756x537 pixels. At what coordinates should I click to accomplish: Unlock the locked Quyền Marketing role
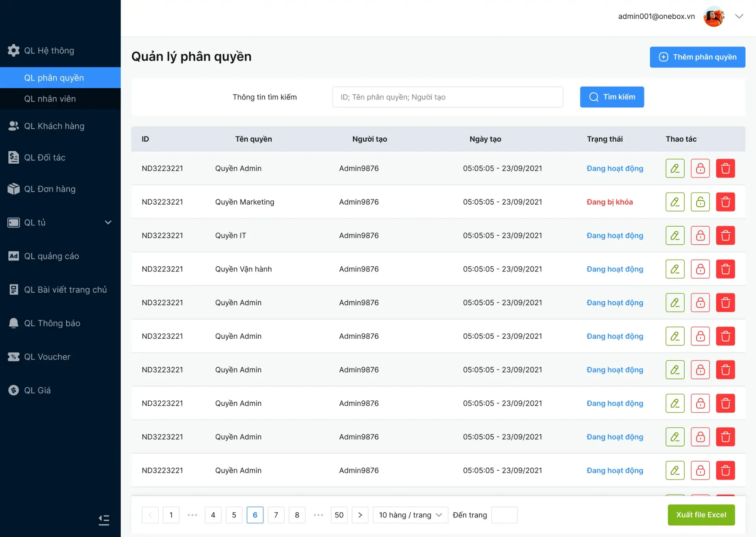(x=700, y=202)
